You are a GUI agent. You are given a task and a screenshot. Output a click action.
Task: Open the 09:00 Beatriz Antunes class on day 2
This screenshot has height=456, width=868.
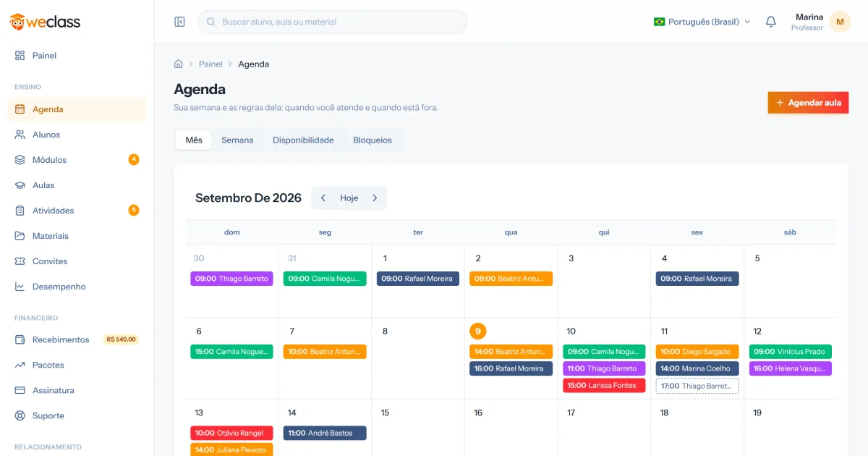[x=511, y=279]
